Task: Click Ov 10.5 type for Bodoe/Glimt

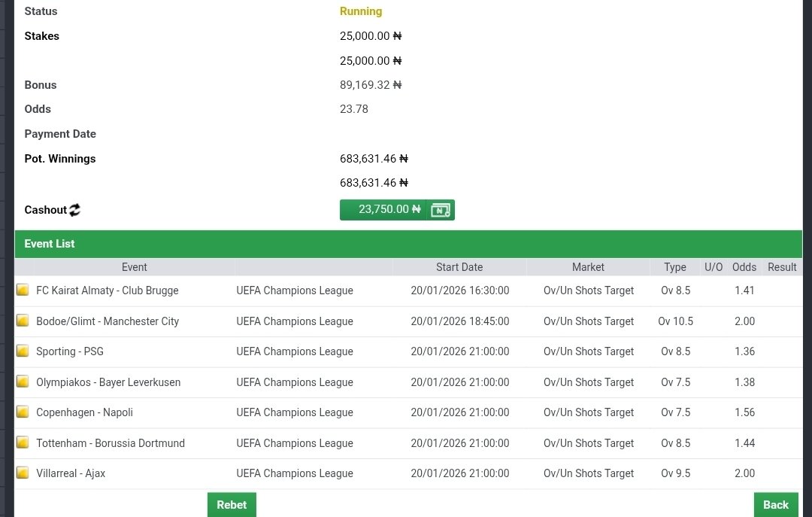Action: [x=675, y=321]
